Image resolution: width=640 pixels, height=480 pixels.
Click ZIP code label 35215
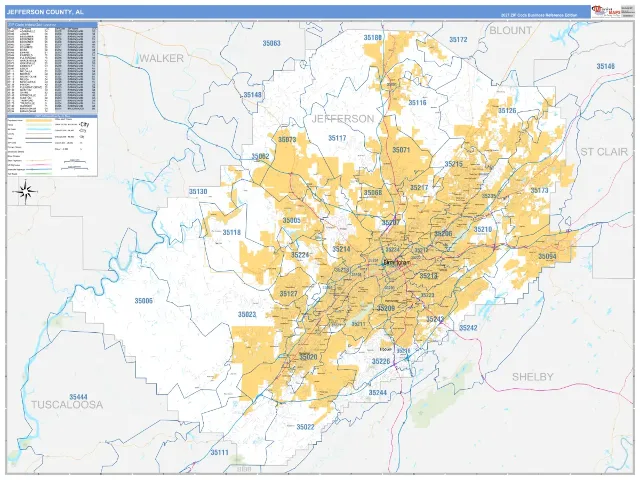coord(453,164)
